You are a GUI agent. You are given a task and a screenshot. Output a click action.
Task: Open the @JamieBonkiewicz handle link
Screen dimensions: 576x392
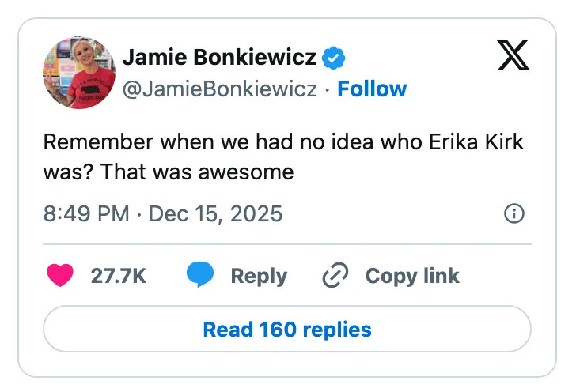click(220, 89)
